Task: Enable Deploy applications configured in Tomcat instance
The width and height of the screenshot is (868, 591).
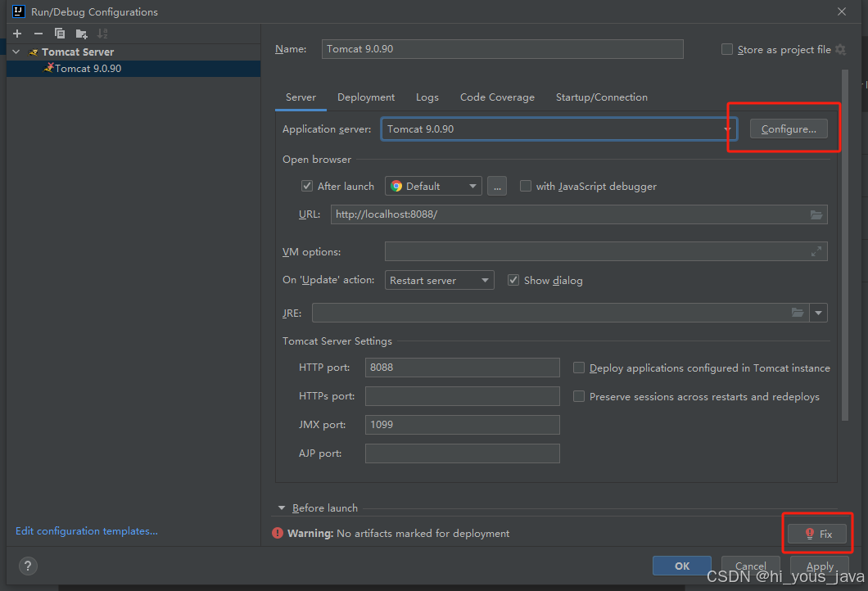Action: tap(578, 368)
